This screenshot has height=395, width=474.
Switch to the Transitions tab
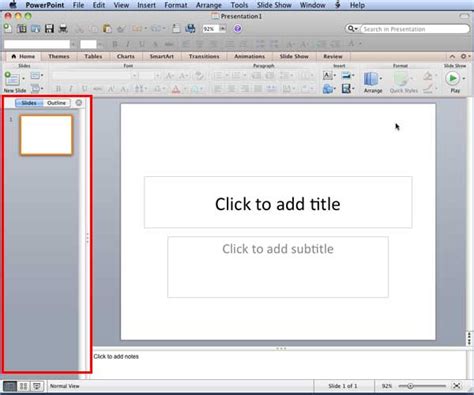point(204,56)
